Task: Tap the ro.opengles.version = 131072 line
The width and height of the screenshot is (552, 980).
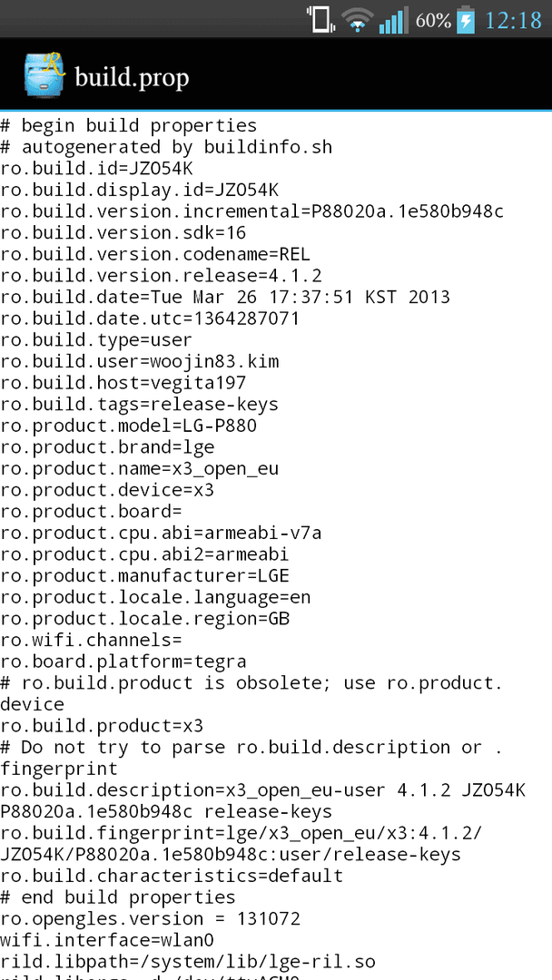Action: pos(150,918)
